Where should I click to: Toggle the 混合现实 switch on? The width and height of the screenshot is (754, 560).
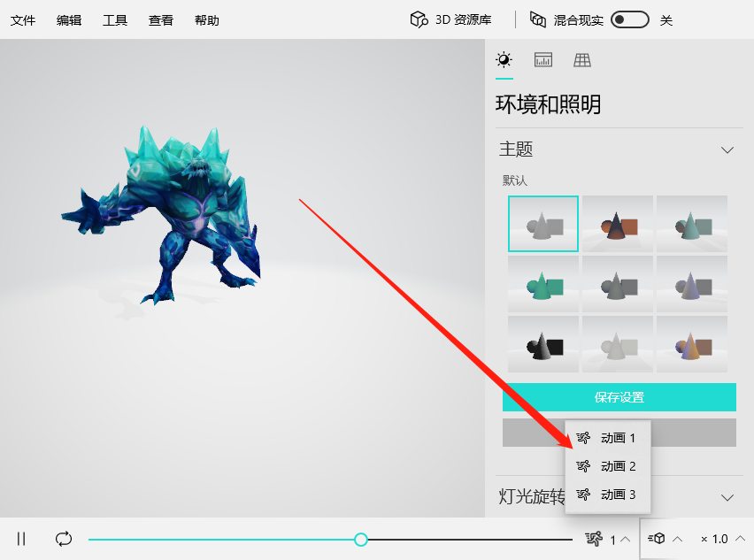point(629,19)
